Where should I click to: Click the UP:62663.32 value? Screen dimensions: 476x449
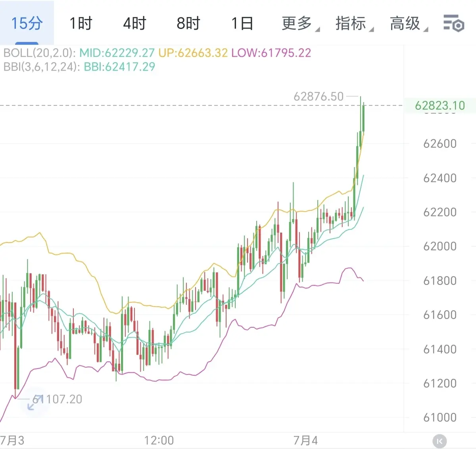193,53
